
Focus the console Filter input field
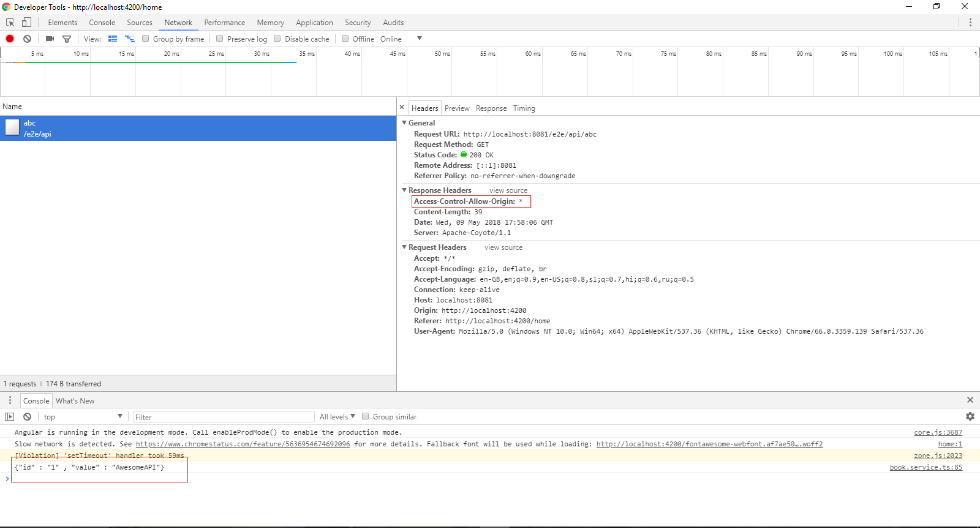[x=224, y=417]
